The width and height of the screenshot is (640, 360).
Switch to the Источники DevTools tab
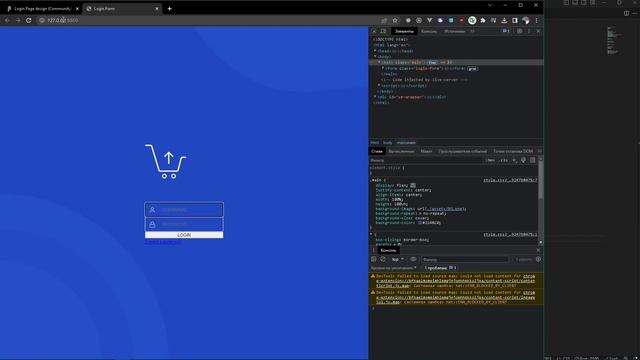(455, 31)
